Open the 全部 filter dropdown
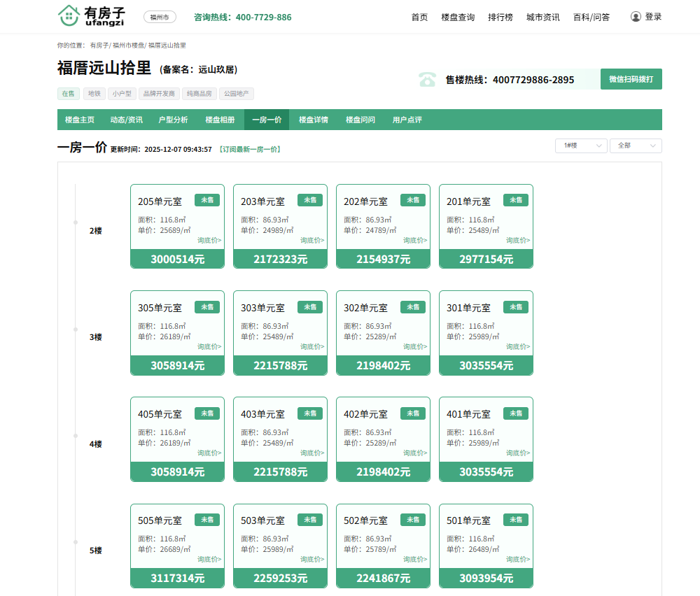This screenshot has height=596, width=700. [x=635, y=146]
